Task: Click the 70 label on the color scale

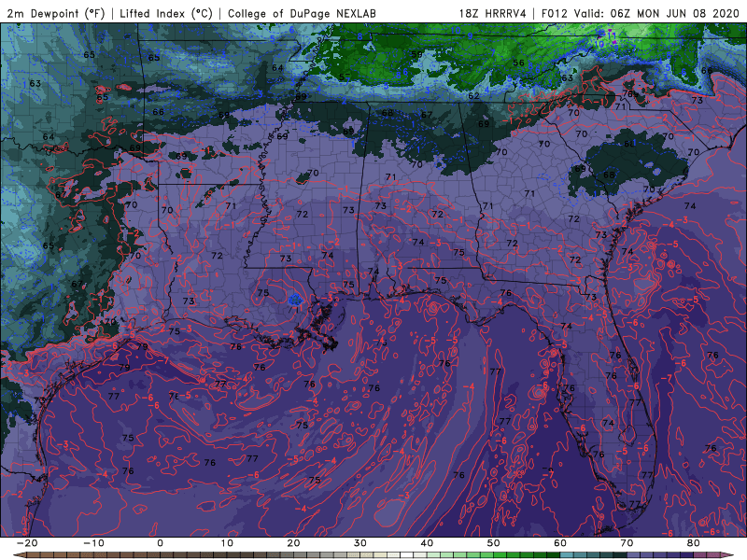Action: point(627,543)
